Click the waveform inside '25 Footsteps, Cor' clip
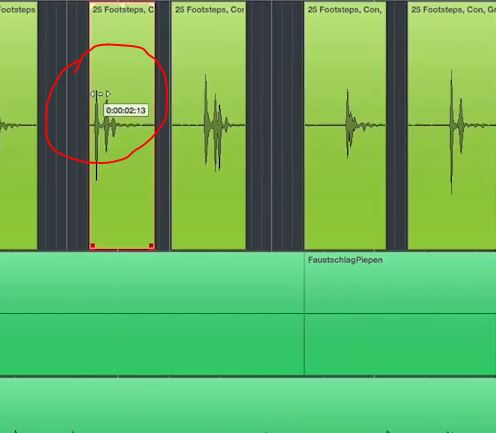The width and height of the screenshot is (496, 433). coord(214,125)
